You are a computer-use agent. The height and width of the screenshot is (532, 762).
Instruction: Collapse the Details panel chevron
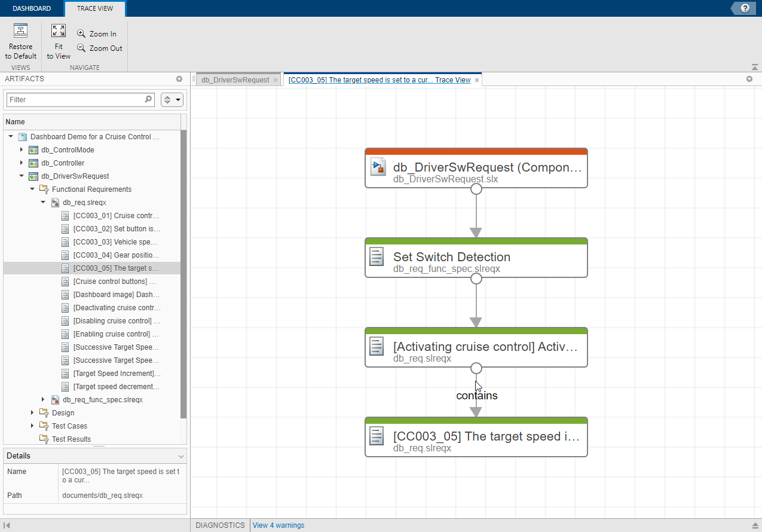click(x=180, y=455)
